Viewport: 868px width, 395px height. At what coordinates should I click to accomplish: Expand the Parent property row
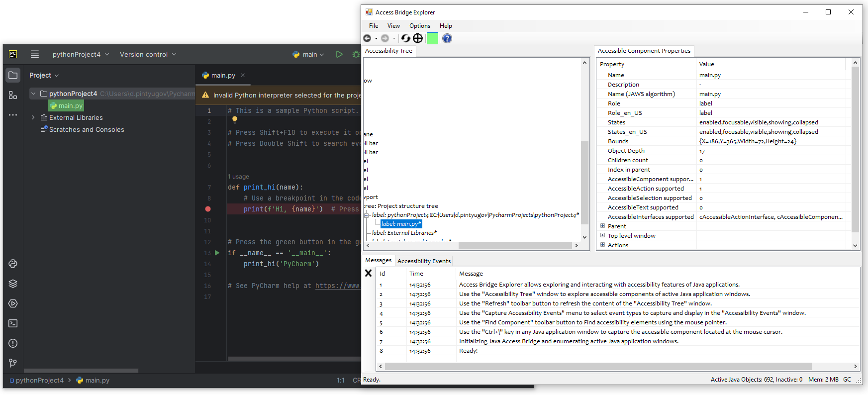(x=602, y=226)
